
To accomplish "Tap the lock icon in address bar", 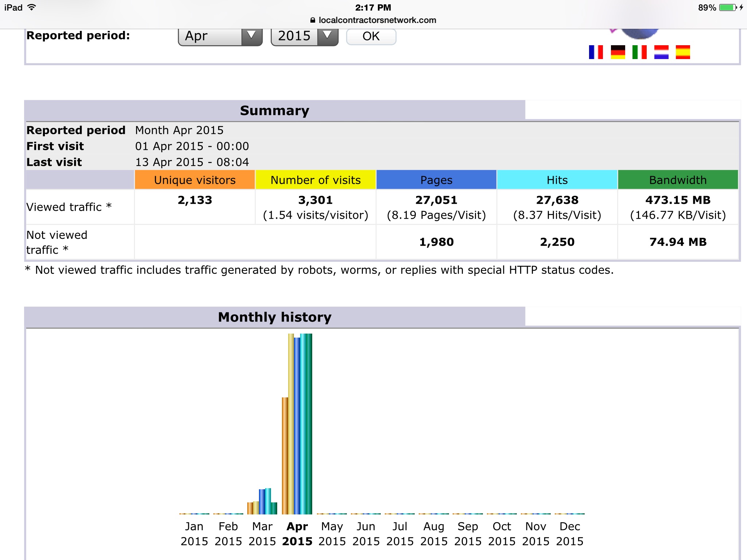I will click(313, 20).
